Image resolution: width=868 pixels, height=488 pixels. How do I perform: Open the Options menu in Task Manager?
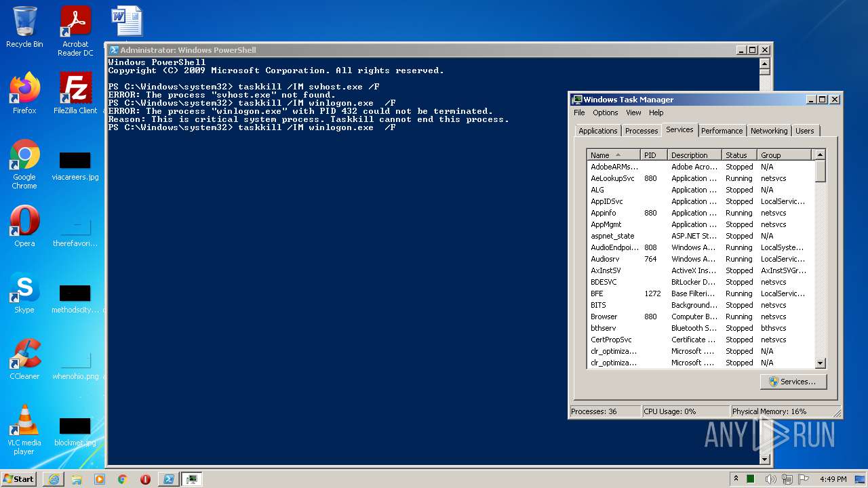point(606,113)
